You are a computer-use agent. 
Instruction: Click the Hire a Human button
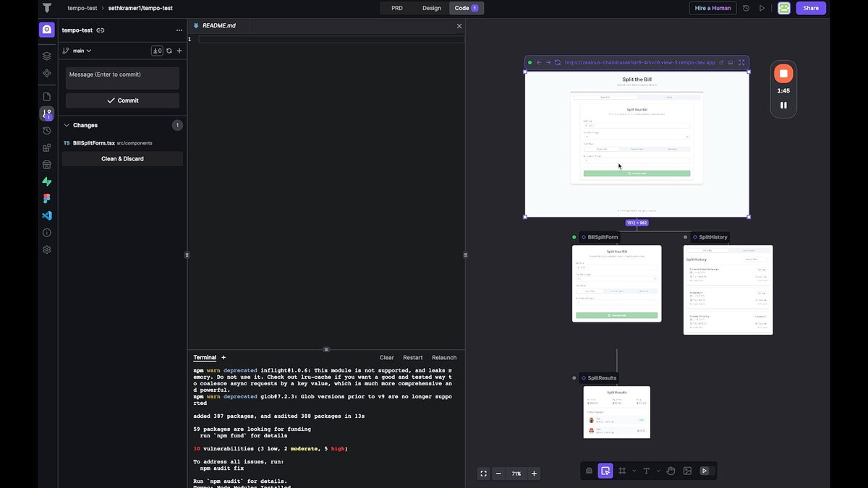(712, 8)
